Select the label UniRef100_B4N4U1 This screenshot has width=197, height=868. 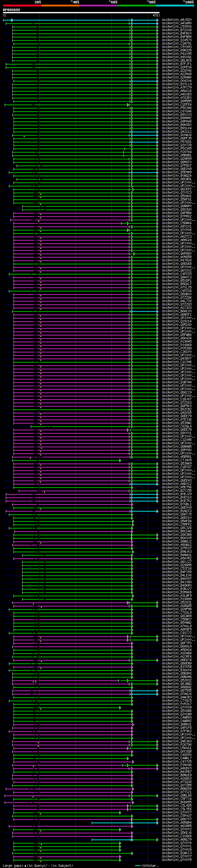click(x=177, y=555)
